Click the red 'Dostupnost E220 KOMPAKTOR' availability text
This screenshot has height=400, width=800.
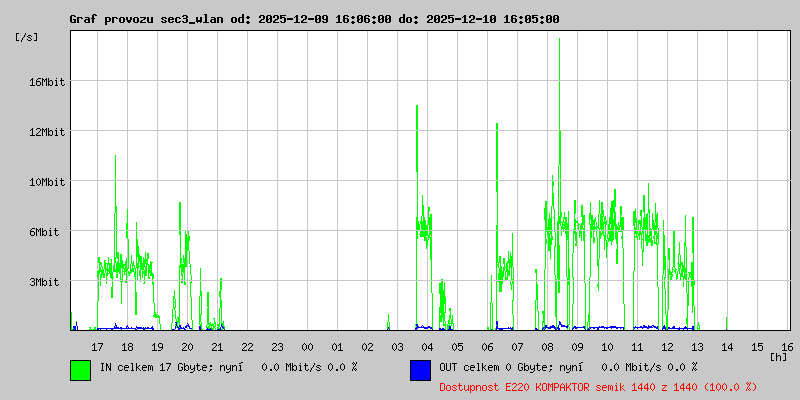598,387
